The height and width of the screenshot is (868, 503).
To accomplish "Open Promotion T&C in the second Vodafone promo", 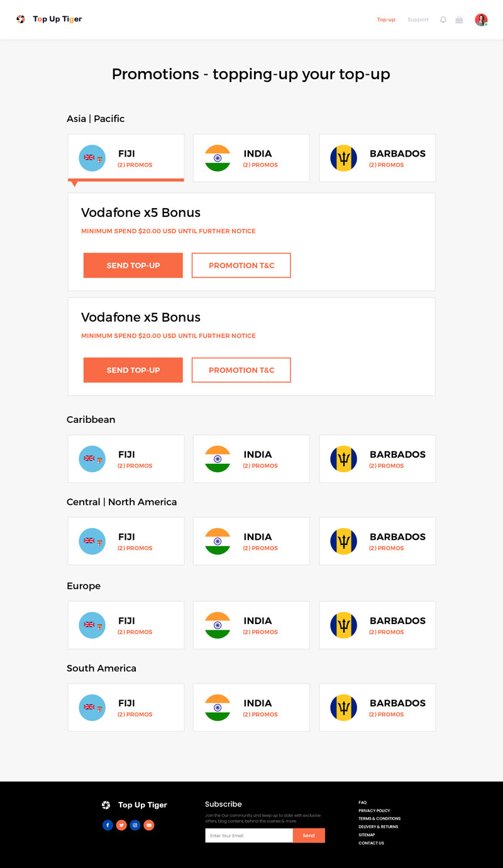I will [x=241, y=370].
